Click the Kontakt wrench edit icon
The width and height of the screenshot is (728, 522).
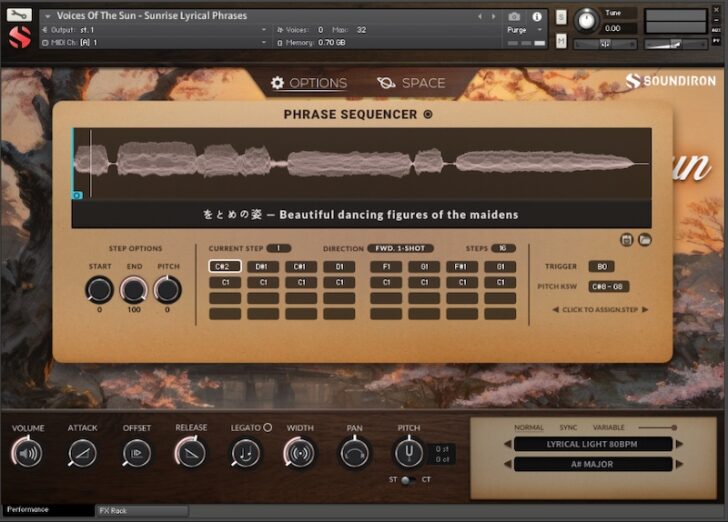19,16
